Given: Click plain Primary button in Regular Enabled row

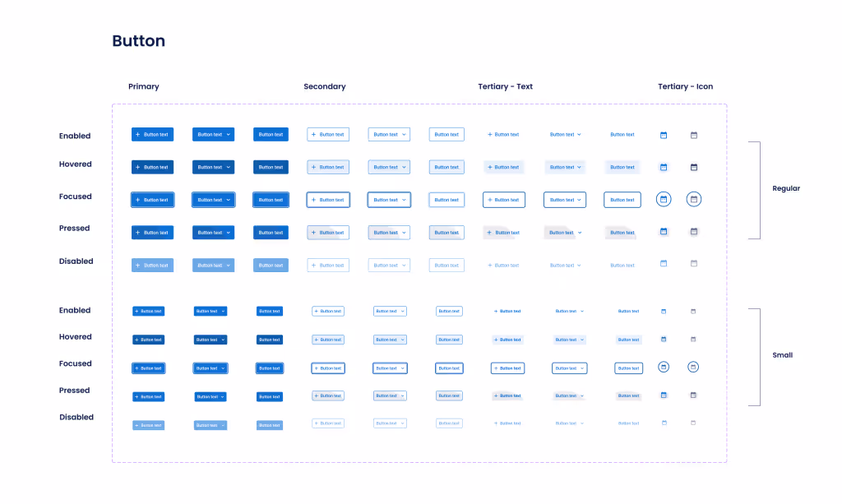Looking at the screenshot, I should [x=271, y=135].
